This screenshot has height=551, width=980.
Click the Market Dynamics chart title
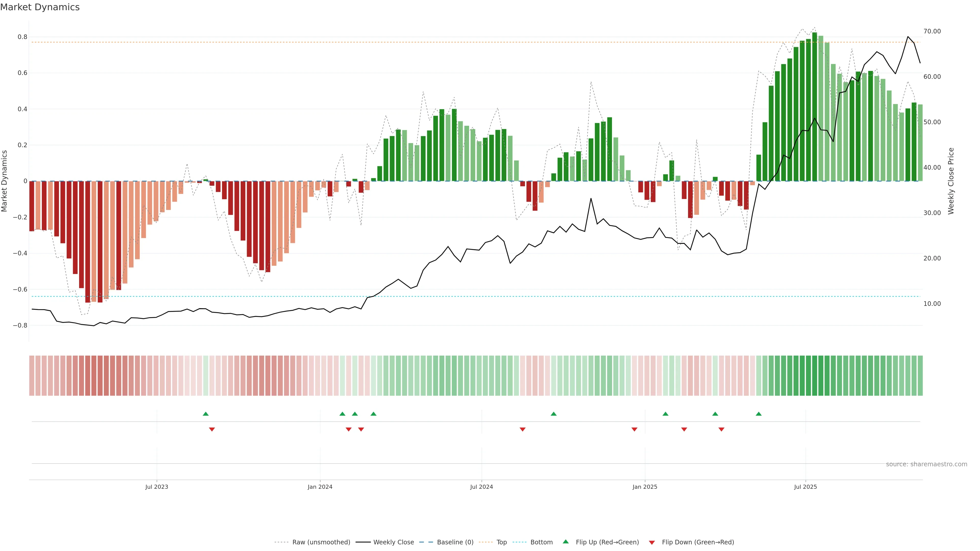click(x=40, y=7)
